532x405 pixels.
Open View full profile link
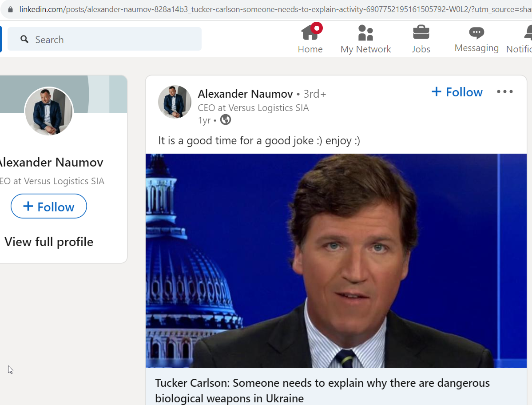click(49, 242)
